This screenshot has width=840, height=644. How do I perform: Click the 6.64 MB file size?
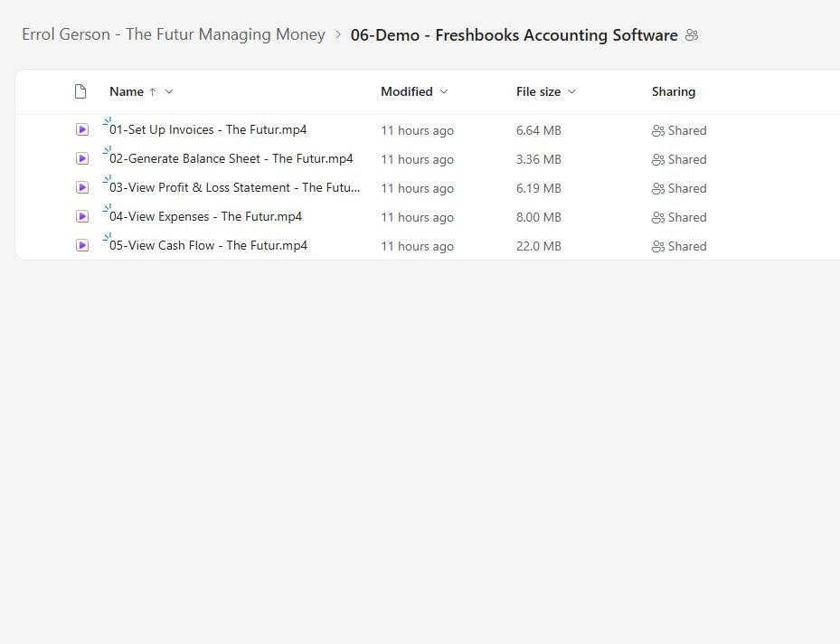(x=538, y=131)
